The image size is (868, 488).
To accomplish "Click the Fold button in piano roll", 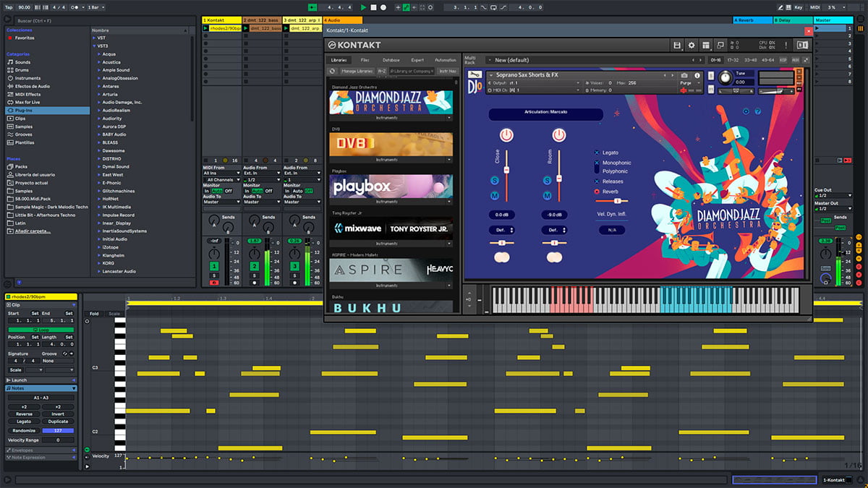I will pyautogui.click(x=94, y=314).
